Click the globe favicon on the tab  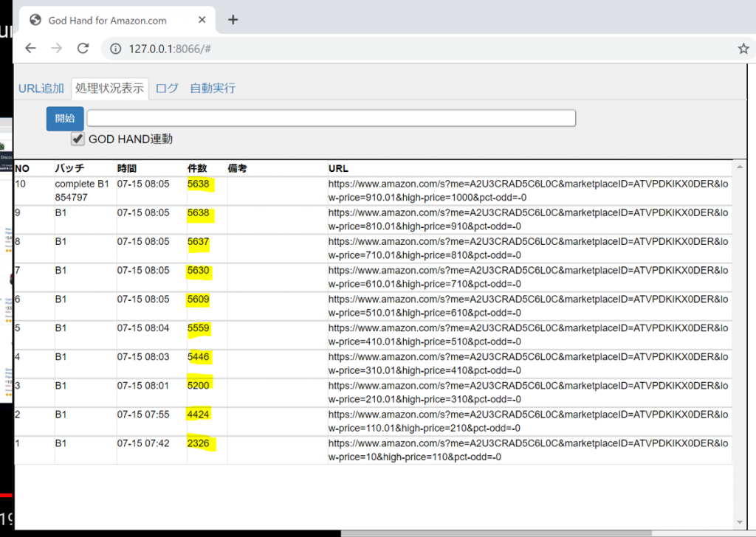(x=35, y=20)
